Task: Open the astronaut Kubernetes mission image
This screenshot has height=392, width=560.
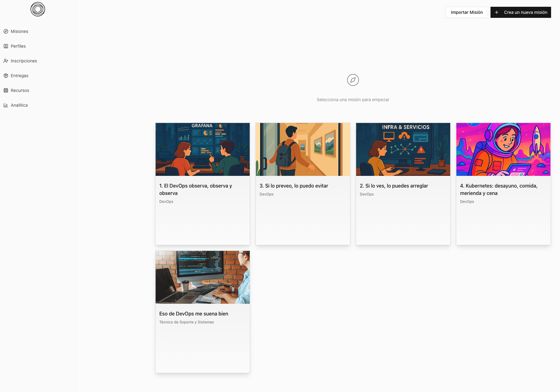Action: pos(503,149)
